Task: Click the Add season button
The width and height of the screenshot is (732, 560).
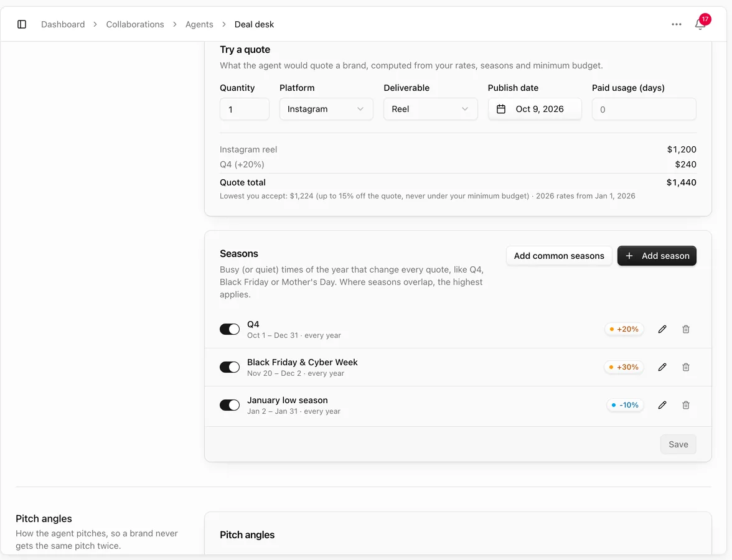Action: tap(657, 256)
